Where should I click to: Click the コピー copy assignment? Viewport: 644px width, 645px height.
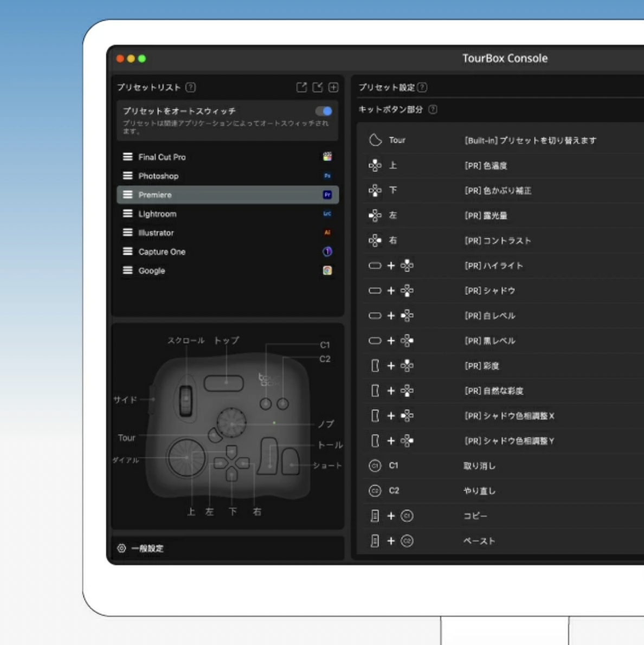point(475,516)
